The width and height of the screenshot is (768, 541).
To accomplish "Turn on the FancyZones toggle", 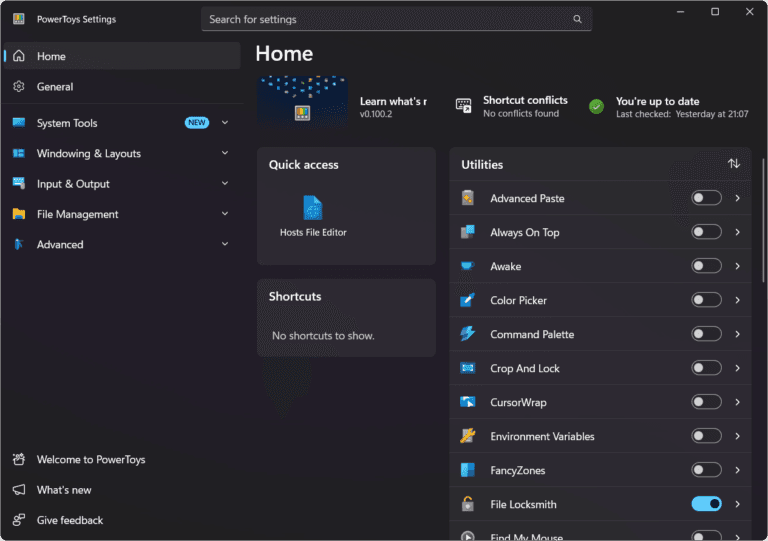I will tap(706, 470).
